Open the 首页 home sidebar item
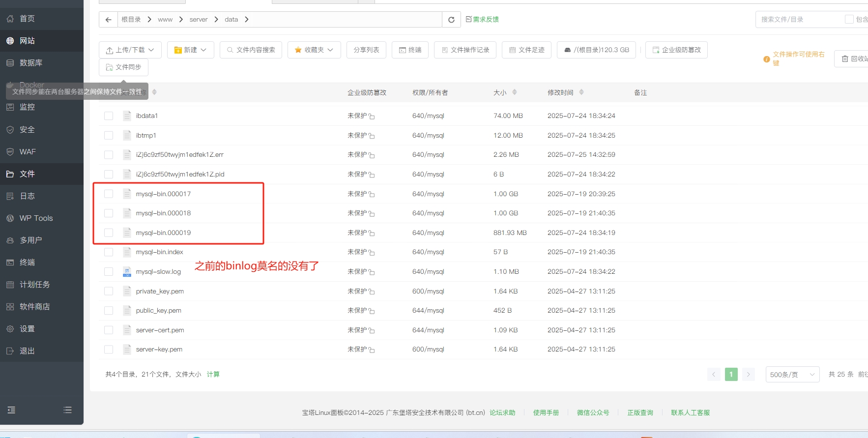This screenshot has height=438, width=868. coord(41,19)
